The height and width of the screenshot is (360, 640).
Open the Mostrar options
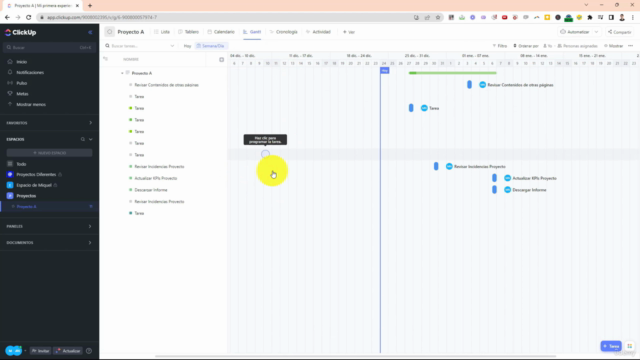613,46
